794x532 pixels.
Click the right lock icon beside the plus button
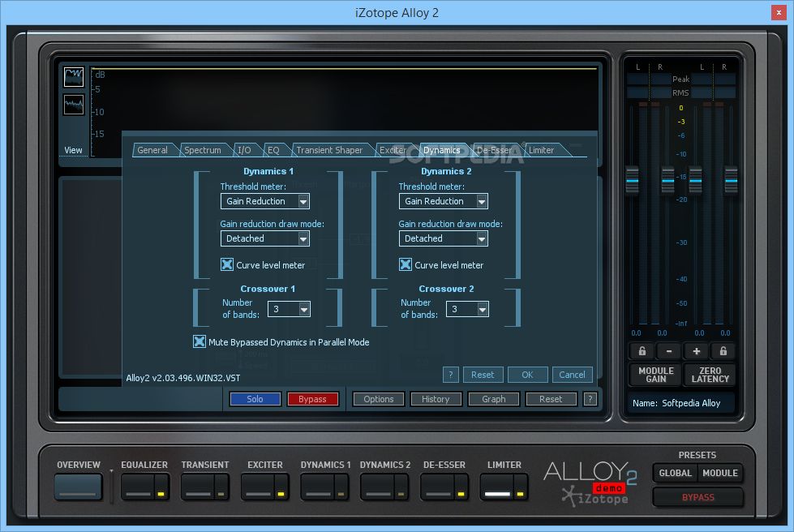pyautogui.click(x=723, y=351)
